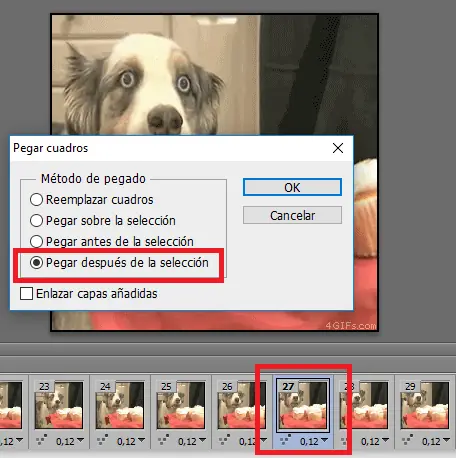
Task: Select frame 27 thumbnail in timeline
Action: 303,405
